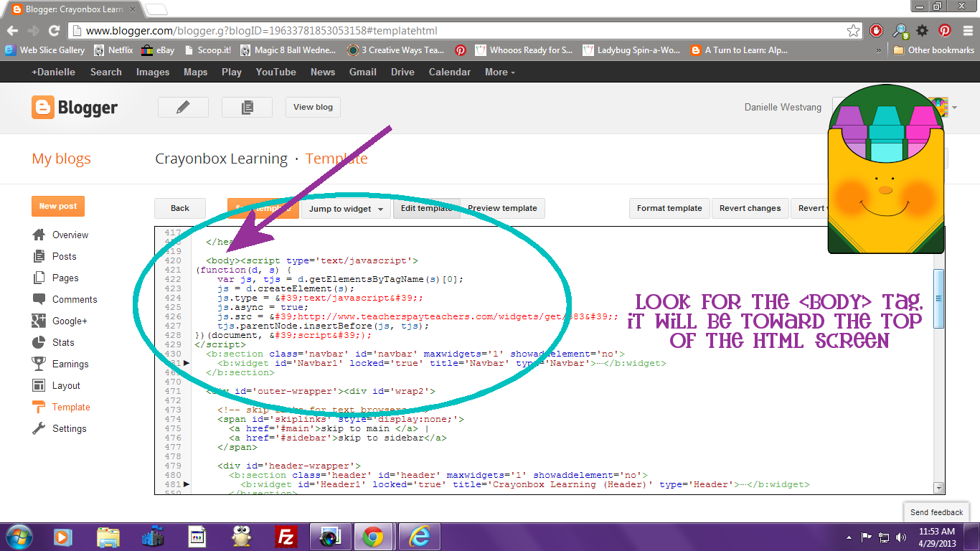Click the page's vertical scrollbar thumb
This screenshot has width=980, height=551.
[x=938, y=299]
